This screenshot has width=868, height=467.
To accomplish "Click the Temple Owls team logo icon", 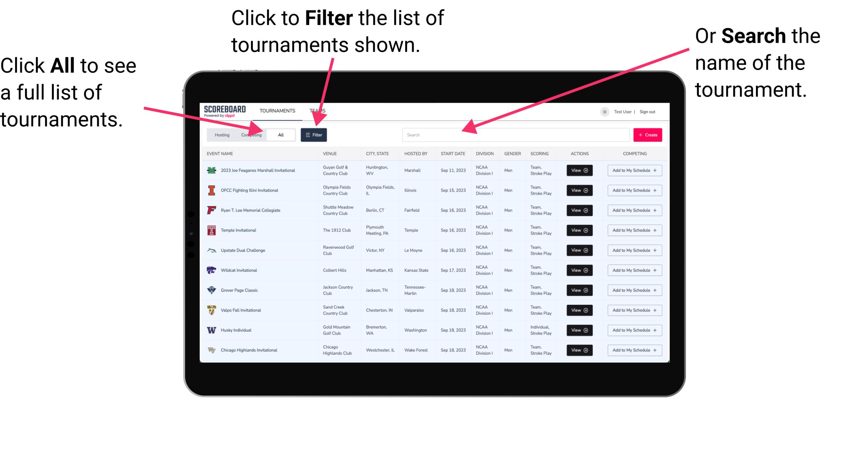I will 211,230.
